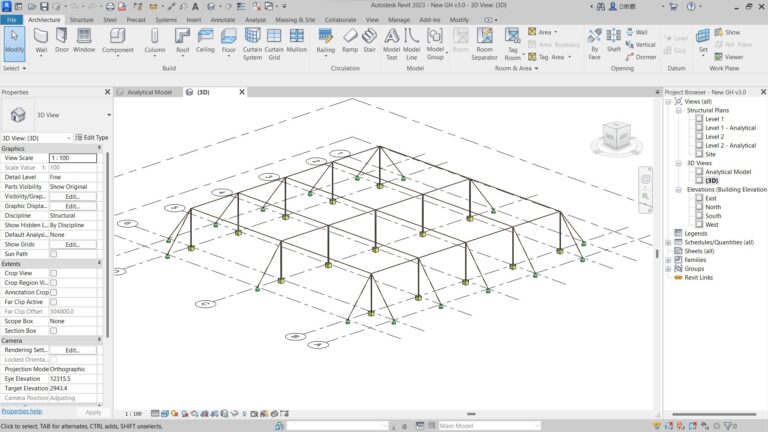Select the Column tool
The image size is (768, 432).
[155, 40]
